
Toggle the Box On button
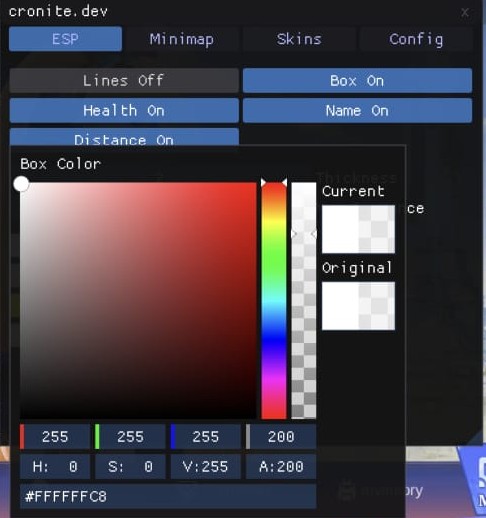coord(357,81)
